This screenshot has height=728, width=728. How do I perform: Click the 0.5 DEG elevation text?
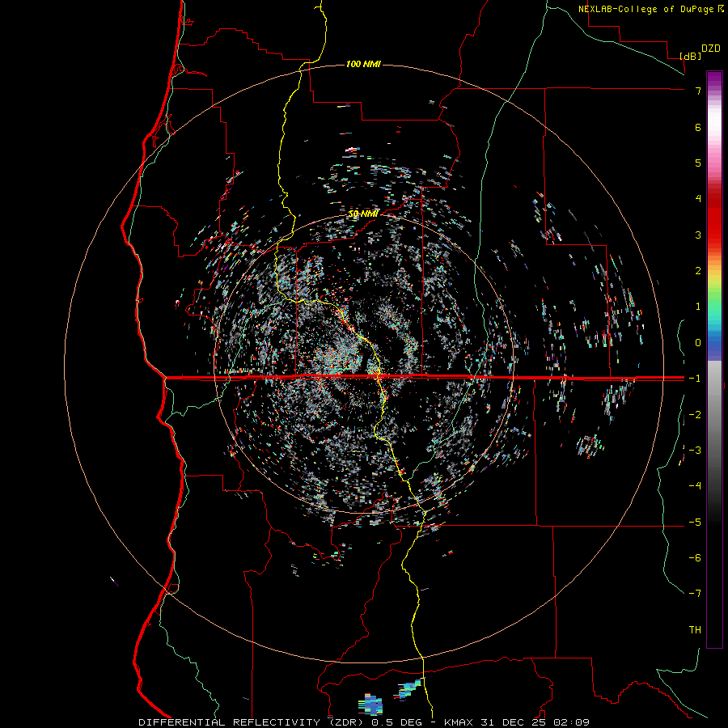tap(396, 722)
